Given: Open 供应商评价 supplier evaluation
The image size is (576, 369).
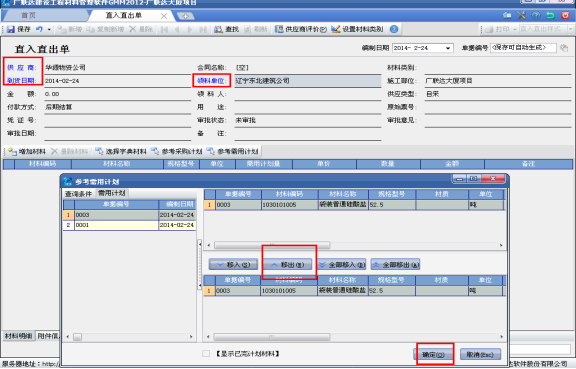Looking at the screenshot, I should tap(301, 29).
